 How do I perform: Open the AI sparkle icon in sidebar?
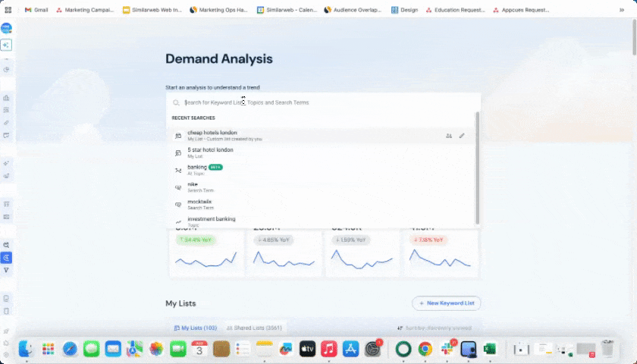(x=6, y=45)
